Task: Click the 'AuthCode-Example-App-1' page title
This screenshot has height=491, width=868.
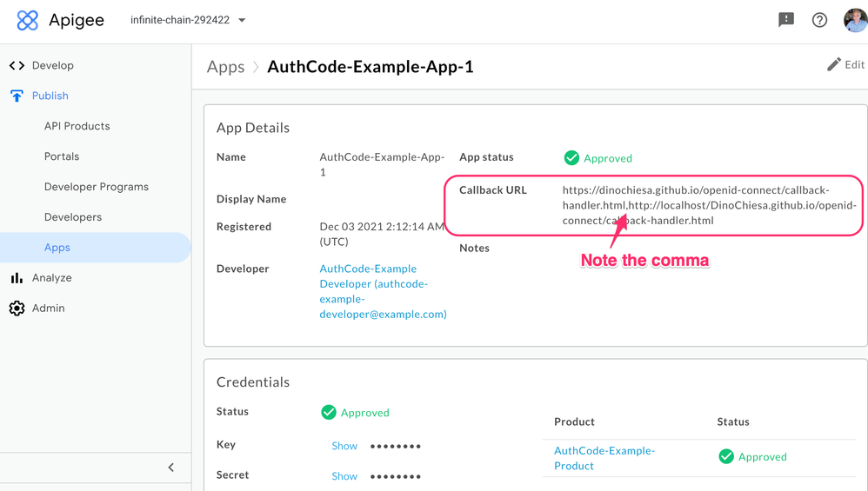Action: 371,67
